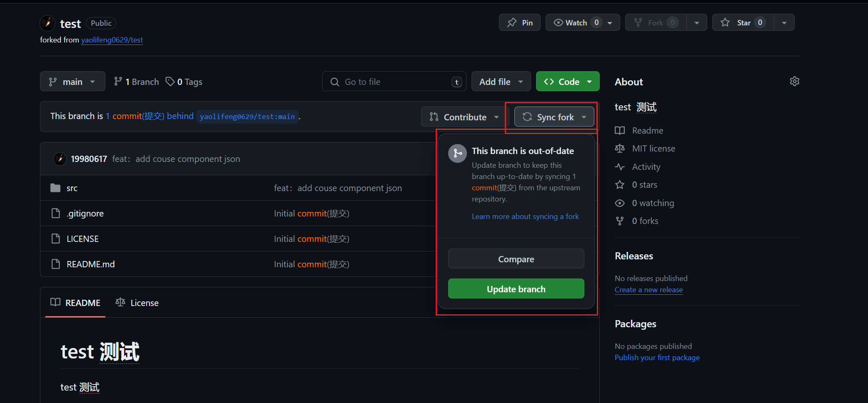Open the Watch options dropdown arrow
This screenshot has width=868, height=403.
click(610, 23)
